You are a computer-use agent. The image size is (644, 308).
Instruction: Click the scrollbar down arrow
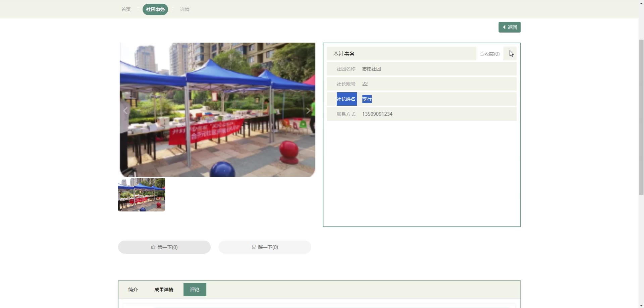(641, 305)
